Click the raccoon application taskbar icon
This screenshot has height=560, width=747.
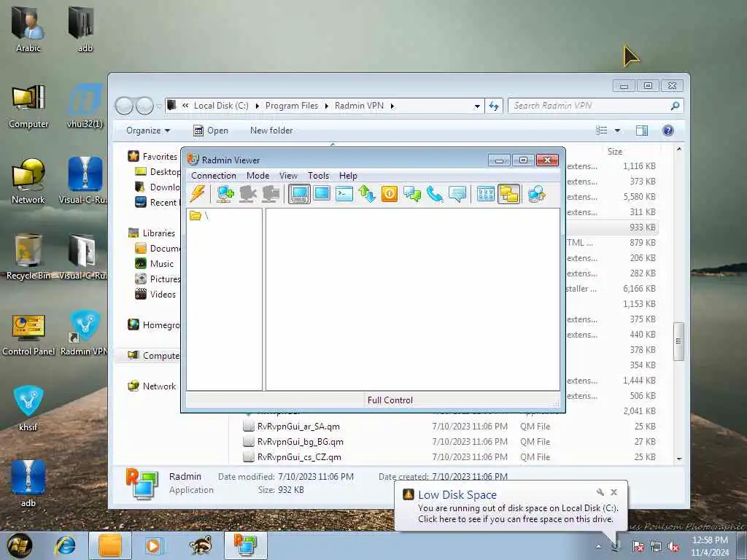click(x=200, y=545)
